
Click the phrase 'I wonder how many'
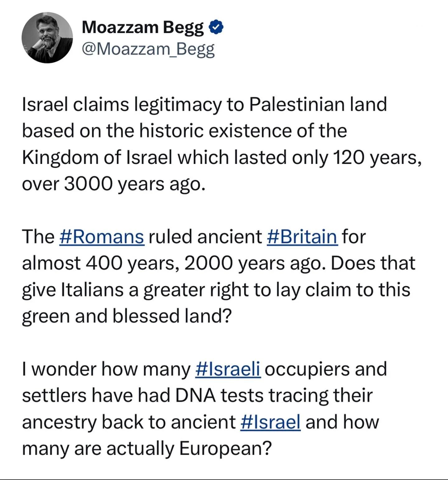pos(106,370)
